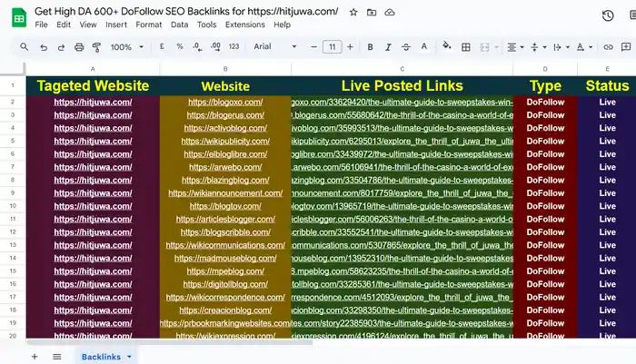Open the fill color picker

(447, 46)
